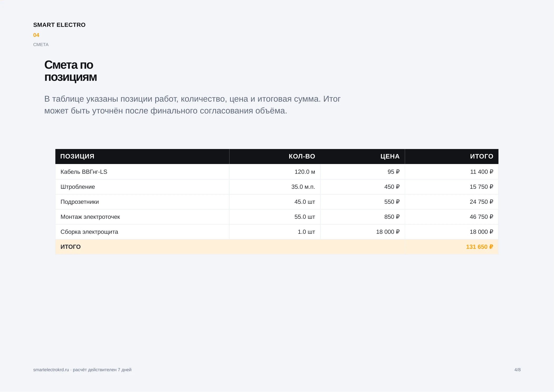Open the smartelectrokrd.ru footer link
554x392 pixels.
pos(51,370)
